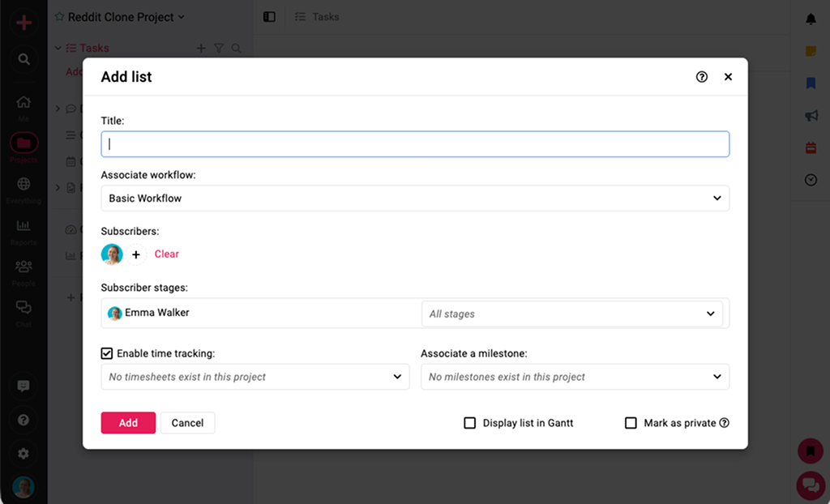Click the notifications bell icon
This screenshot has width=830, height=504.
[811, 19]
